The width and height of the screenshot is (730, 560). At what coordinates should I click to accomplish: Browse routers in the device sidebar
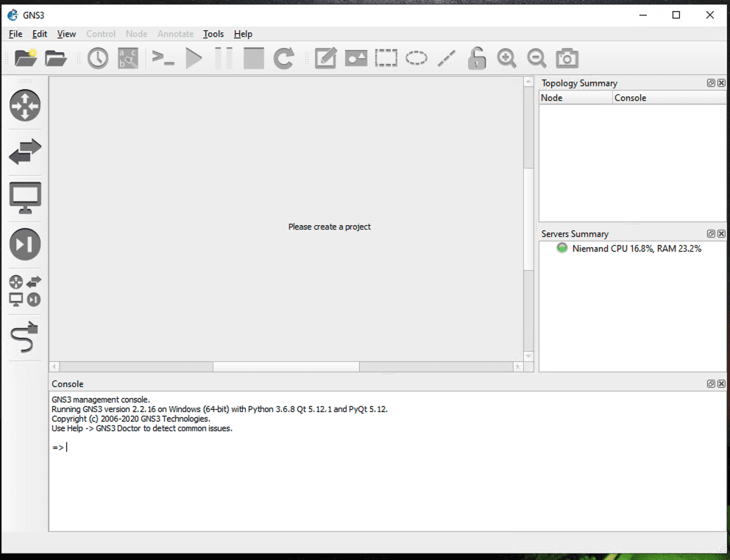(x=25, y=105)
